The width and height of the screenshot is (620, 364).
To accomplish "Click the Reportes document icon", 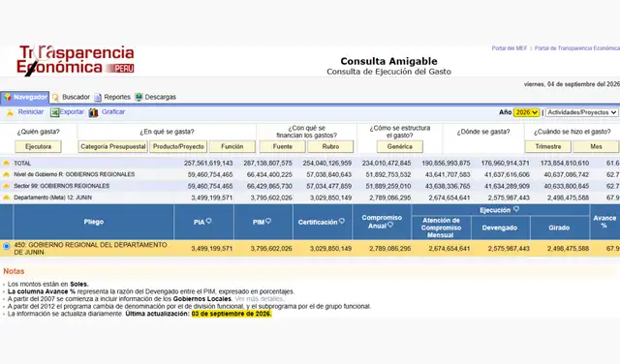I will [98, 97].
